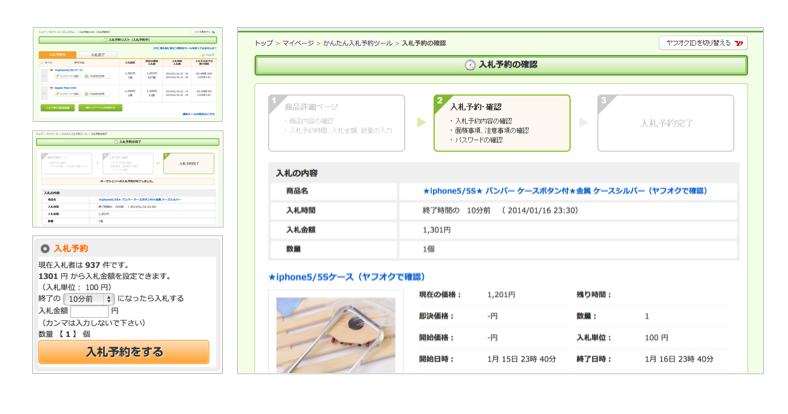Select the 入札完了 tab in list screenshot
This screenshot has width=788, height=414.
click(97, 54)
